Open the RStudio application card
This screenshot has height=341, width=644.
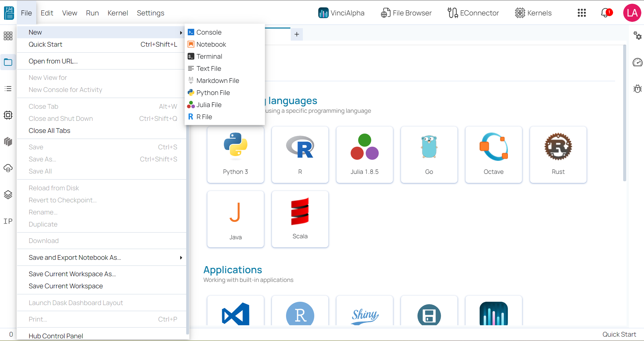pyautogui.click(x=300, y=311)
